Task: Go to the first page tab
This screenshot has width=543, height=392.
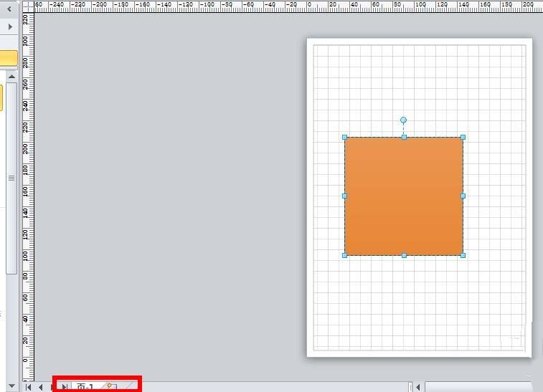Action: [29, 387]
